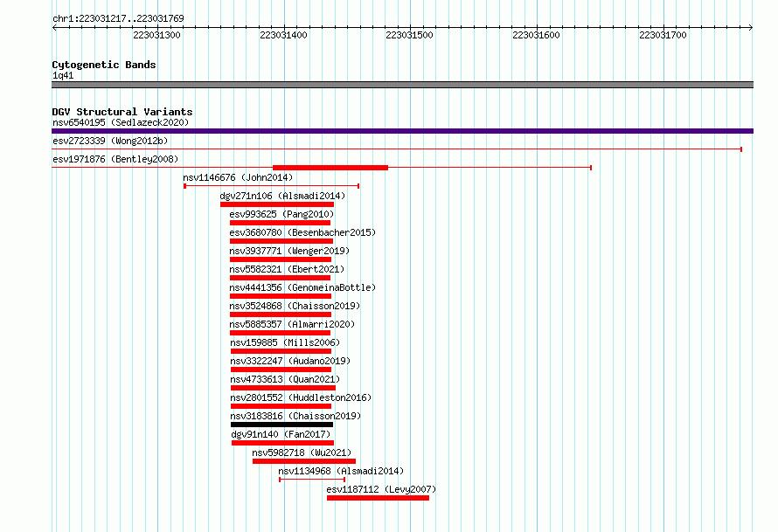Click nsv5982718 (Wu2021) label

pos(302,453)
